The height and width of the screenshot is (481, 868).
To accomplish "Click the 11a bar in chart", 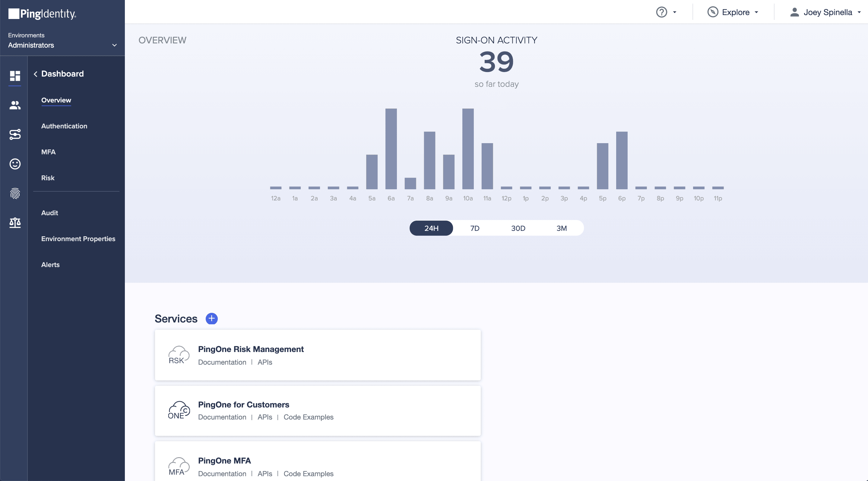I will tap(487, 166).
